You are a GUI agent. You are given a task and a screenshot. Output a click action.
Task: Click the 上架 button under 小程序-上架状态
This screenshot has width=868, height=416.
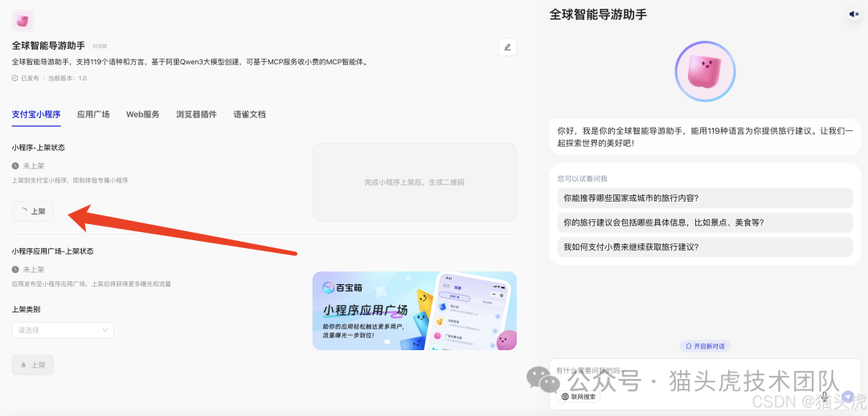(x=33, y=211)
